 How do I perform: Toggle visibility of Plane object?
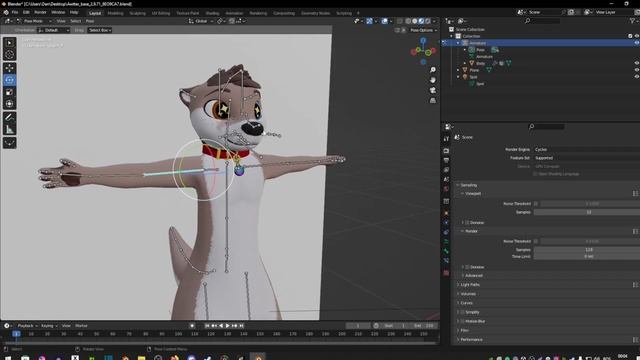click(x=636, y=70)
